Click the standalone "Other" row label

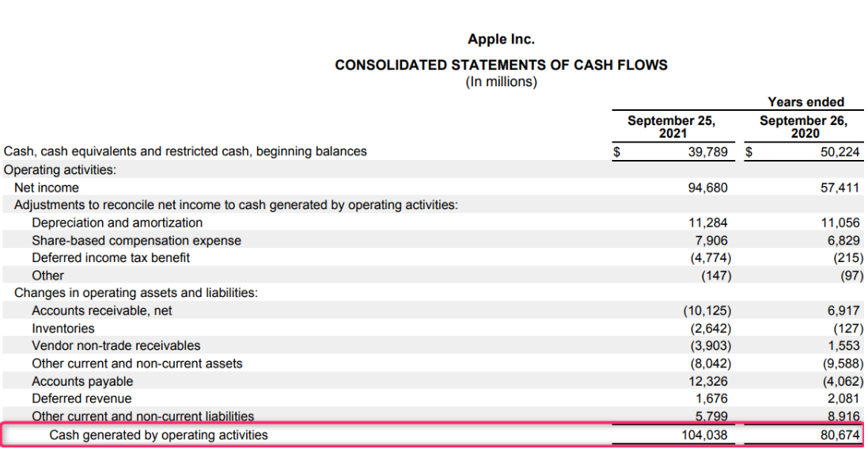pos(47,276)
